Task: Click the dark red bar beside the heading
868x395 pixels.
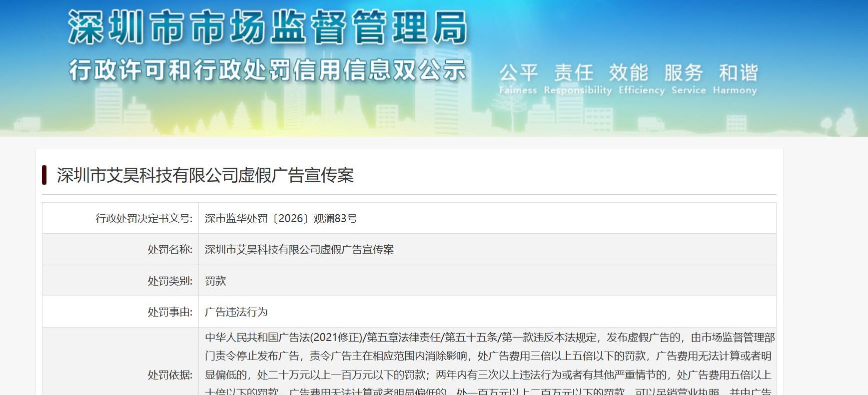Action: click(x=44, y=175)
